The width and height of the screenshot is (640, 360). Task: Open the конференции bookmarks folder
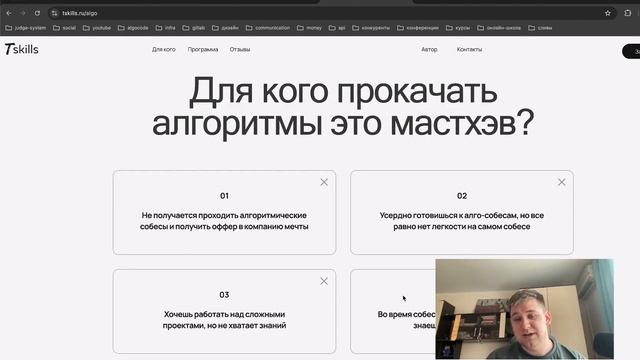click(x=418, y=28)
